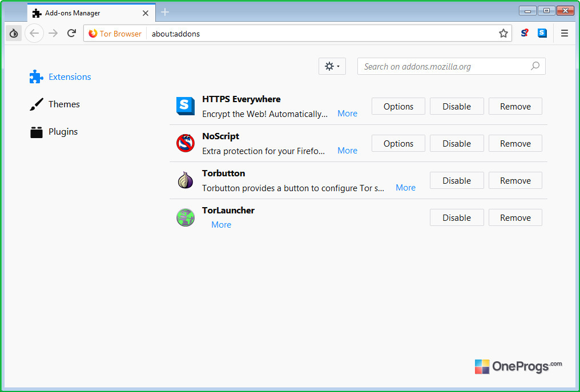Close the Add-ons Manager tab

(146, 13)
